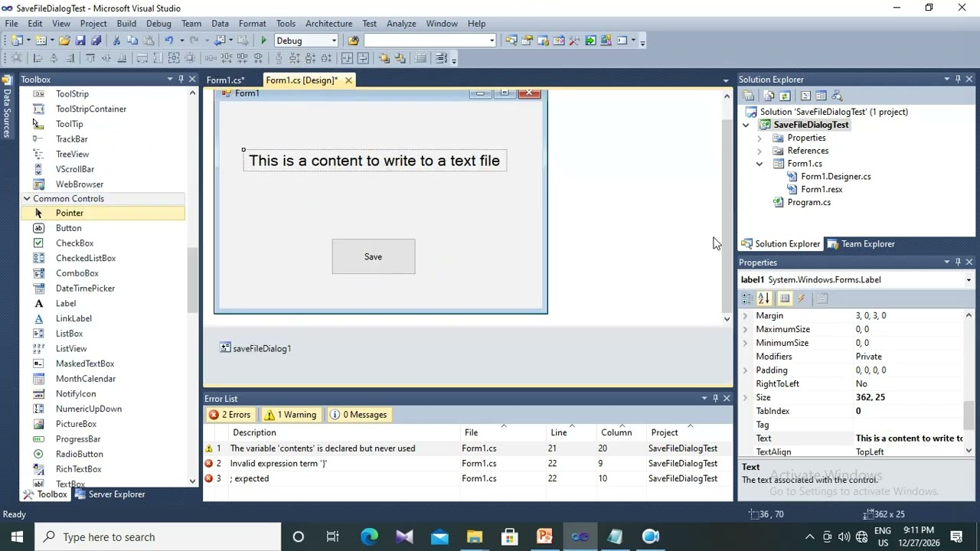Click the Save icon in the main toolbar

pos(80,41)
